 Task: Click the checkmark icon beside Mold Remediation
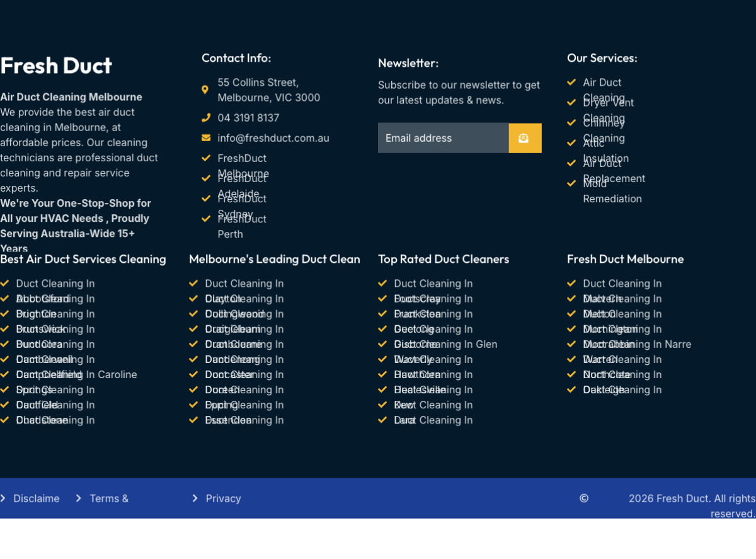(x=571, y=183)
